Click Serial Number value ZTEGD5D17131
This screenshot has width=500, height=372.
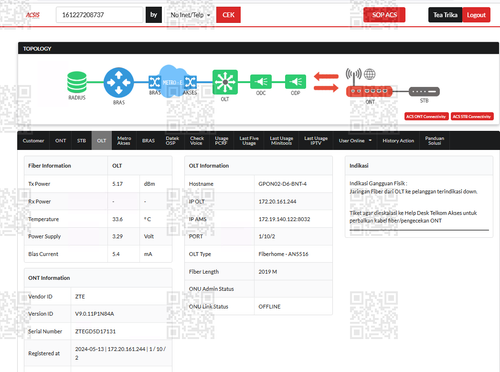(x=95, y=332)
